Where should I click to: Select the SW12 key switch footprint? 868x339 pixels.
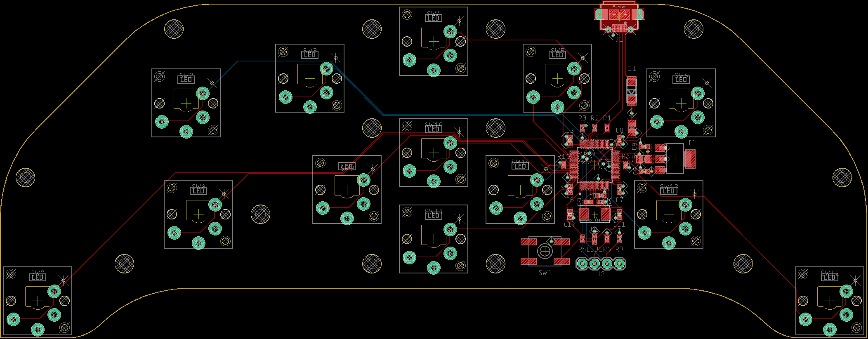tap(830, 301)
